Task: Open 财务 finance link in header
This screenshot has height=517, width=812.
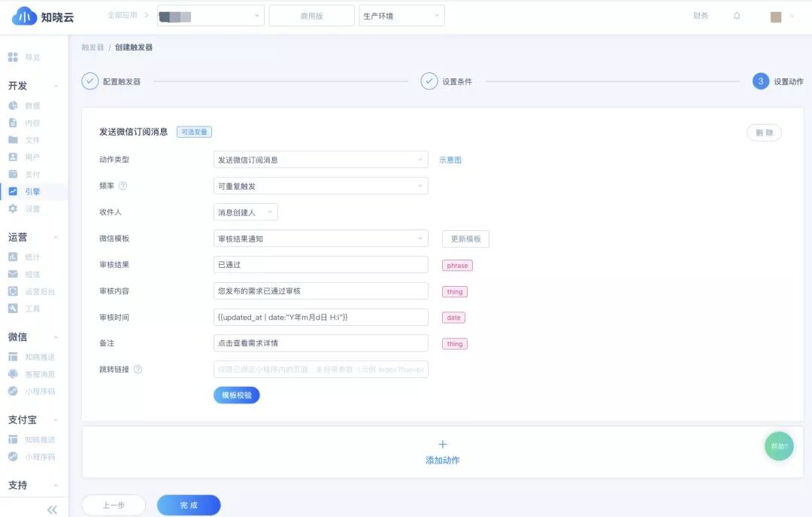Action: click(x=701, y=16)
